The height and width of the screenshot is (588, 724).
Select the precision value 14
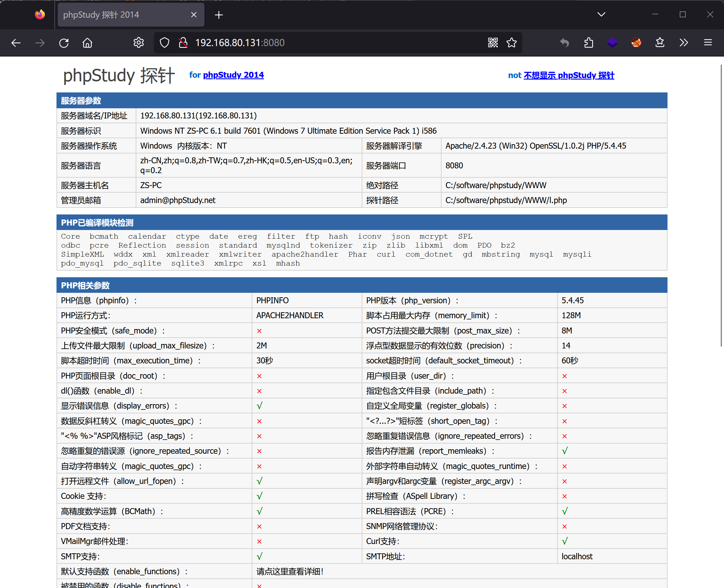pyautogui.click(x=566, y=345)
